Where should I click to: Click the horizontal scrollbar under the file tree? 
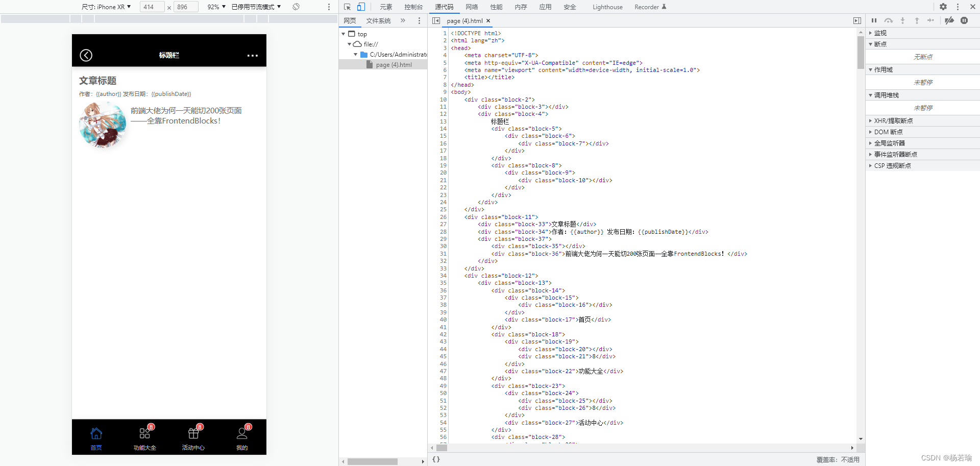coord(373,461)
